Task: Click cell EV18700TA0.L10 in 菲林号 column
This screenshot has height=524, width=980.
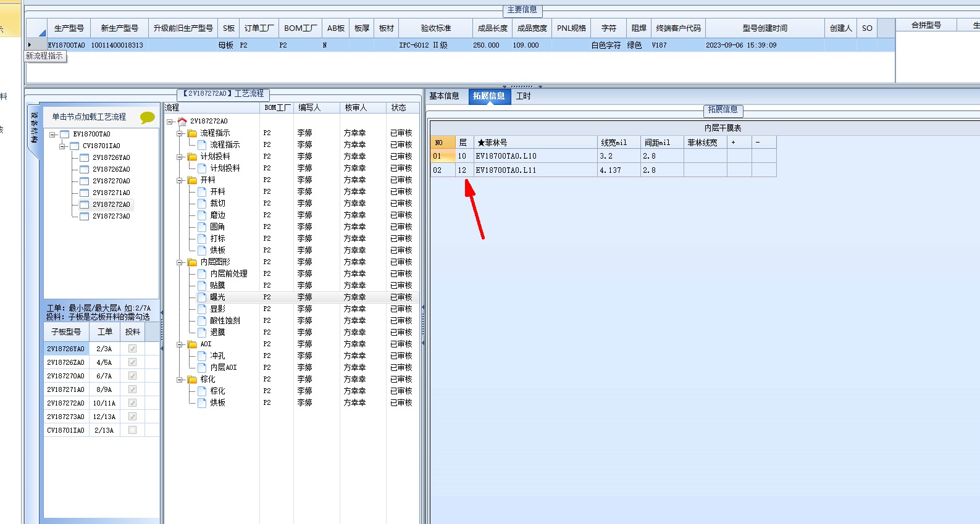Action: click(535, 156)
